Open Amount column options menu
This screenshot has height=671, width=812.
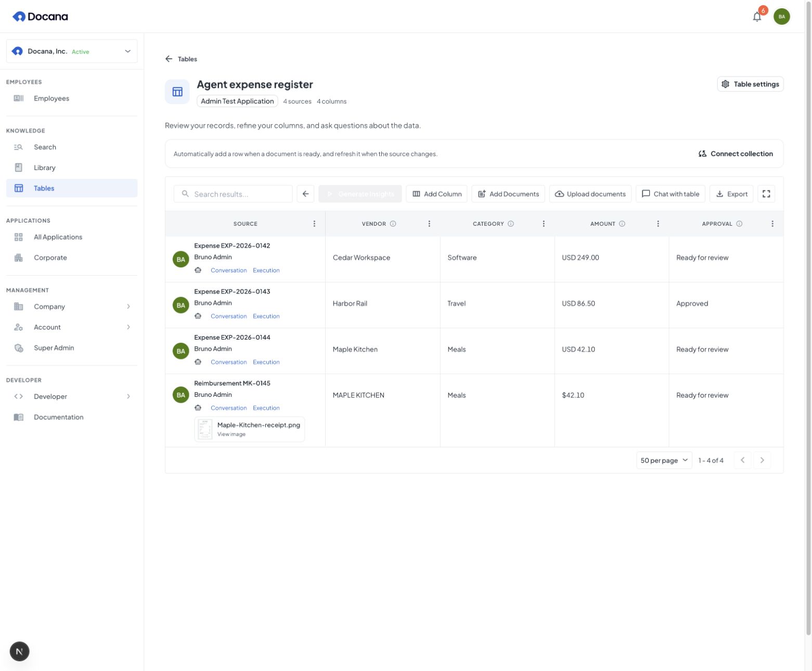(x=658, y=224)
